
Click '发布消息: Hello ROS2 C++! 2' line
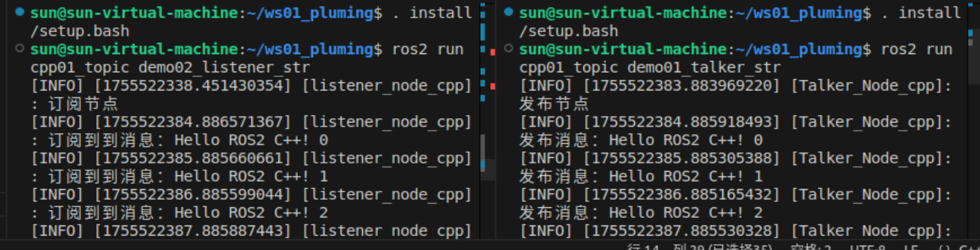click(641, 212)
